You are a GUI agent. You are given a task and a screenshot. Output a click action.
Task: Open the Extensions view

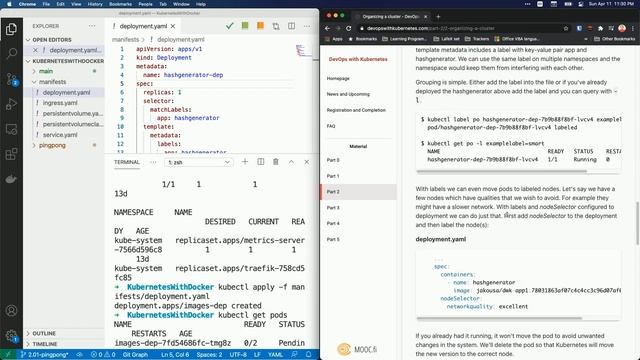11,154
